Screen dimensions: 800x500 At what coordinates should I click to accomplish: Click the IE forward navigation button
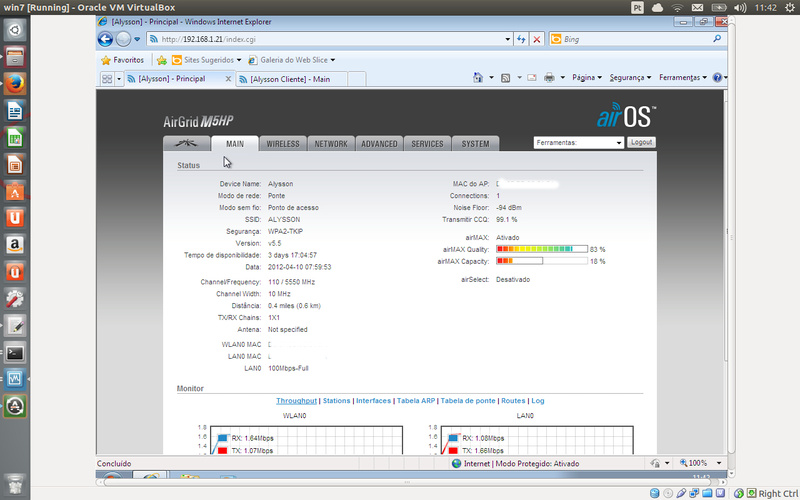pos(123,39)
